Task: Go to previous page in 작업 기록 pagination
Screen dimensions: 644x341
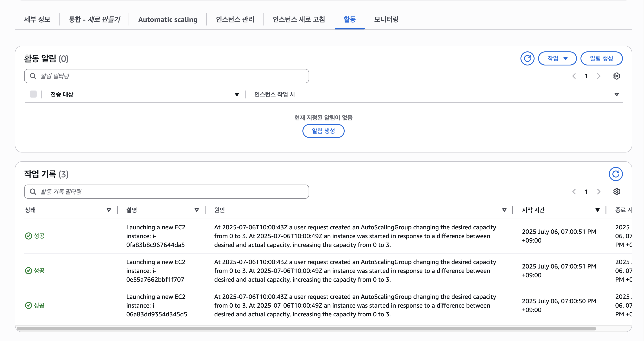Action: (x=574, y=192)
